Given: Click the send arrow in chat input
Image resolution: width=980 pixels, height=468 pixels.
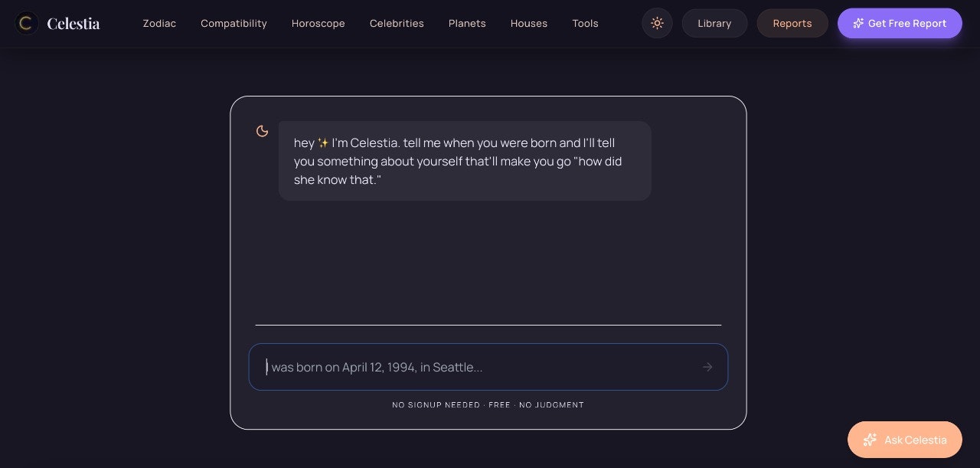Looking at the screenshot, I should tap(707, 368).
